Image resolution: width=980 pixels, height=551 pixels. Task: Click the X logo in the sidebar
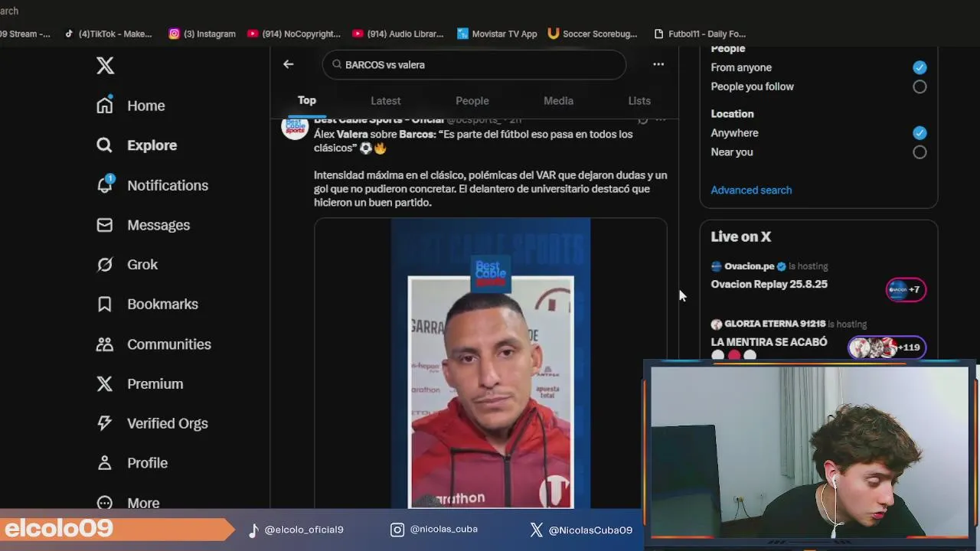(106, 66)
